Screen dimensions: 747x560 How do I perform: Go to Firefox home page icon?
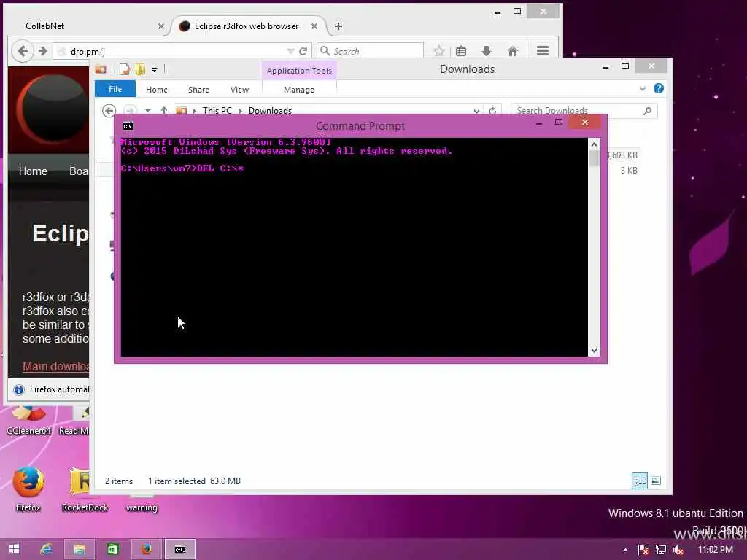tap(513, 51)
